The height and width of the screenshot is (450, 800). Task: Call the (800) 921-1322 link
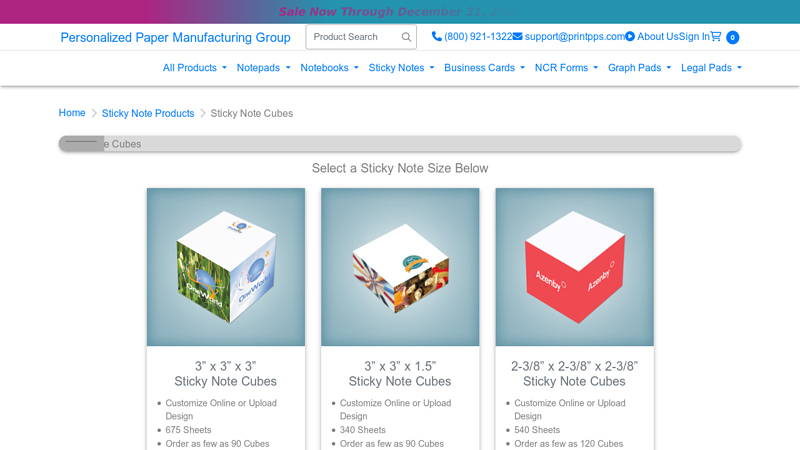(x=478, y=37)
